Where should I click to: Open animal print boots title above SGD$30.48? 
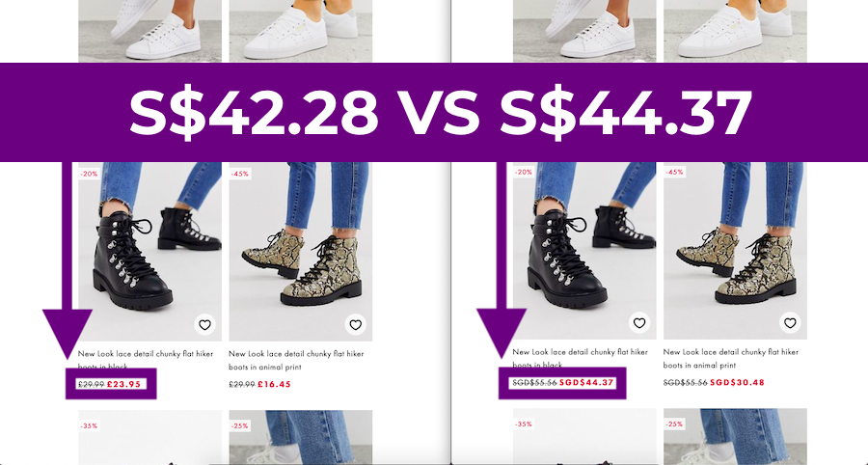(731, 358)
